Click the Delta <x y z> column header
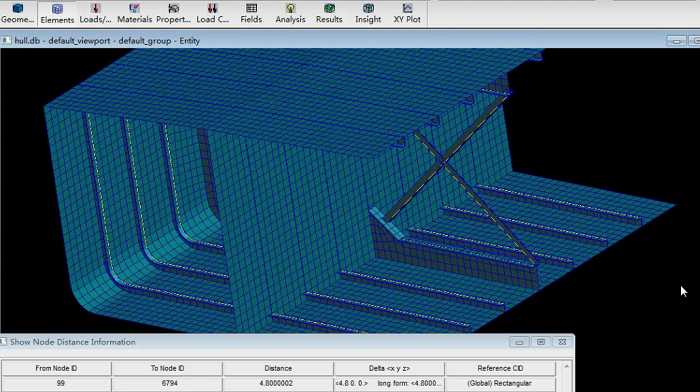Image resolution: width=700 pixels, height=392 pixels. [x=389, y=368]
